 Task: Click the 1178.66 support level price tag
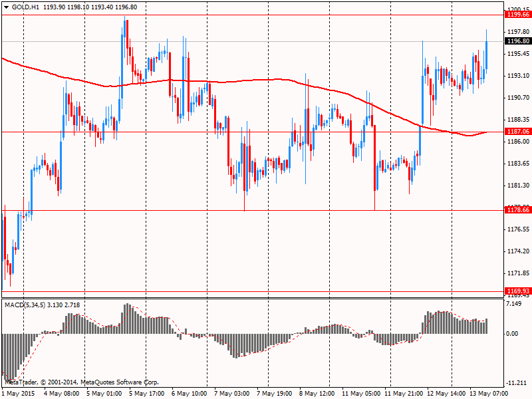click(x=518, y=210)
